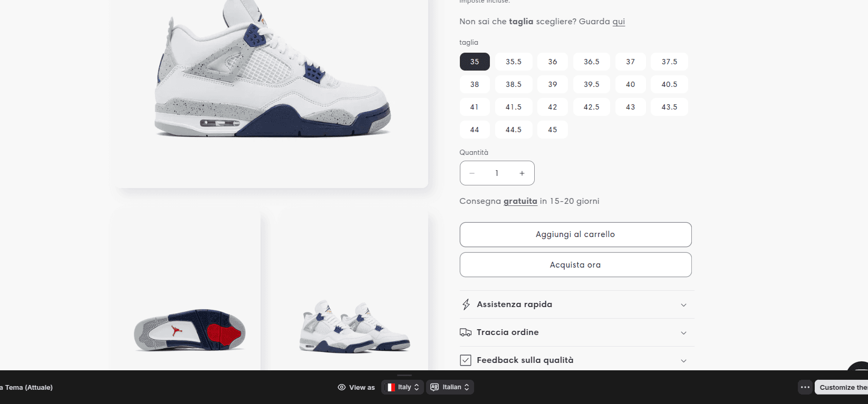Pick size 44

[475, 130]
